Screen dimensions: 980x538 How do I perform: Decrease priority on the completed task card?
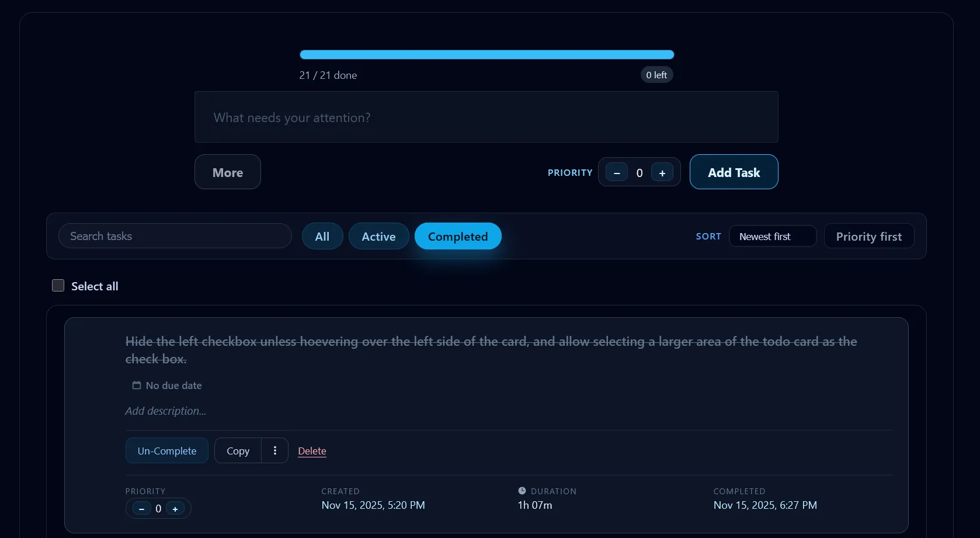coord(141,509)
